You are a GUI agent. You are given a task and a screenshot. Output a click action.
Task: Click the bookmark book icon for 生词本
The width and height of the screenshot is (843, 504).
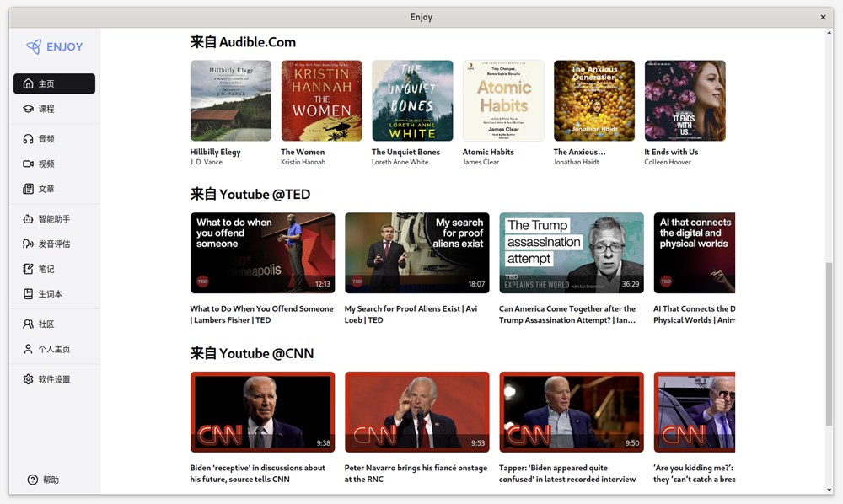[28, 294]
